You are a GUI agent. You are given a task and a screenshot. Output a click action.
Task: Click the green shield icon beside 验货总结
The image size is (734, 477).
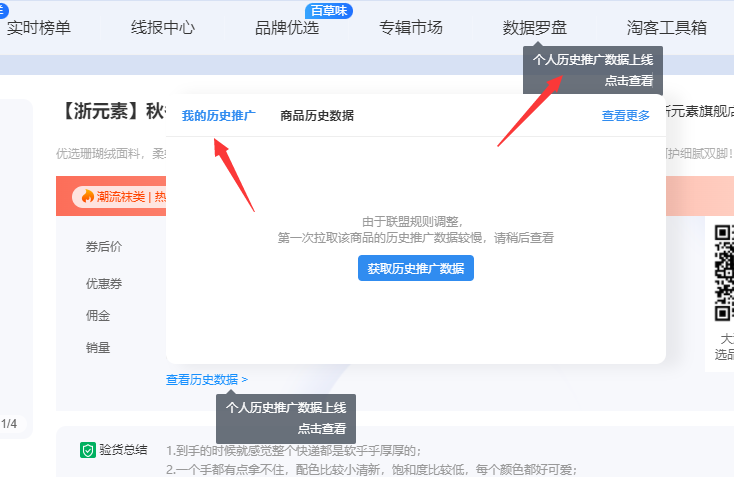click(88, 450)
